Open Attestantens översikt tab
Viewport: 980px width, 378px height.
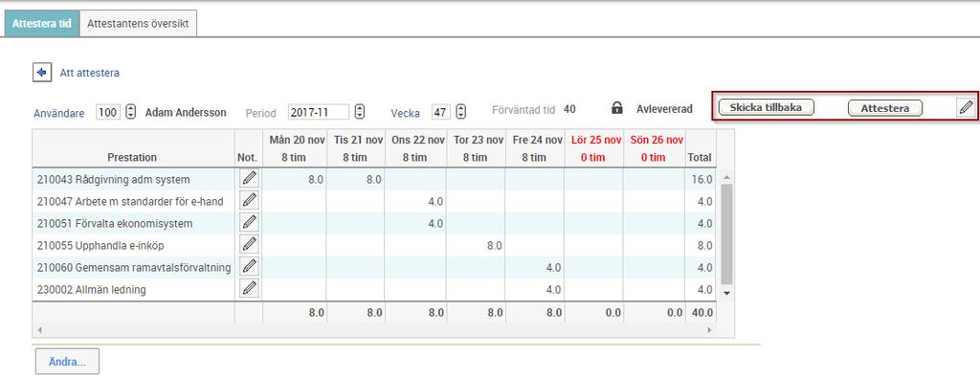coord(138,24)
